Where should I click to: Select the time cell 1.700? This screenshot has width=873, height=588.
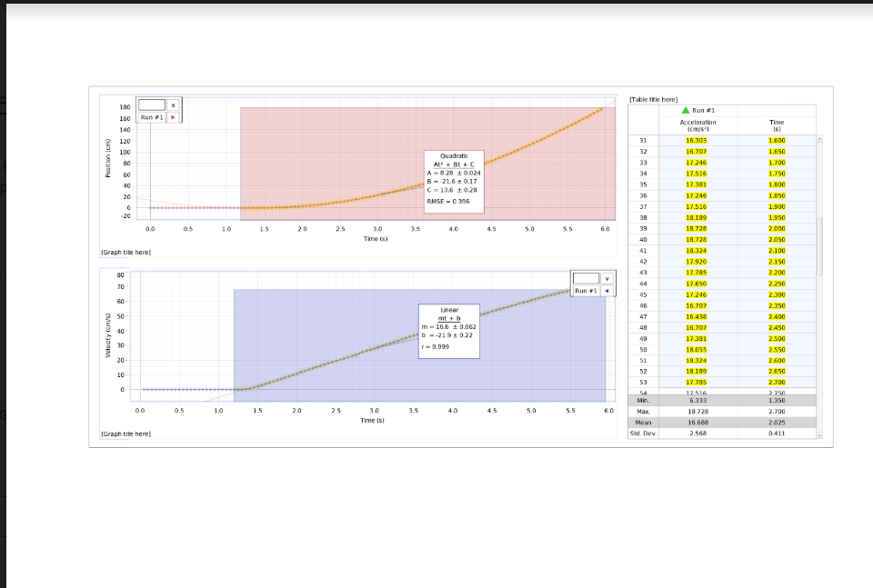coord(777,163)
